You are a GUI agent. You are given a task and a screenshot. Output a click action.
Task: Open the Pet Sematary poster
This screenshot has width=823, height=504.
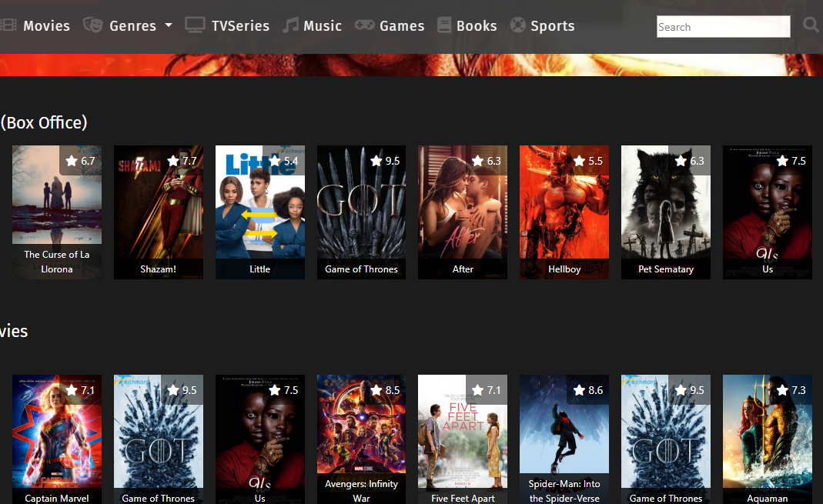tap(665, 212)
